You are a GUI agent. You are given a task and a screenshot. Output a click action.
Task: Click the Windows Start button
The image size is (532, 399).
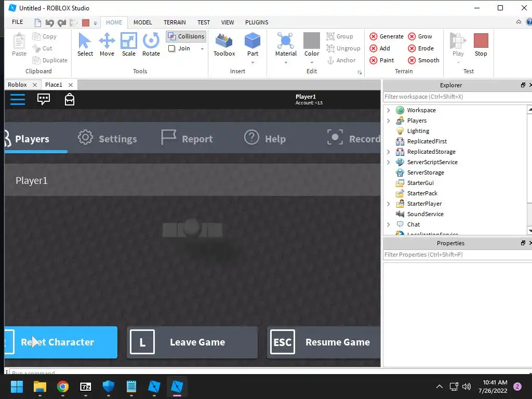click(17, 387)
